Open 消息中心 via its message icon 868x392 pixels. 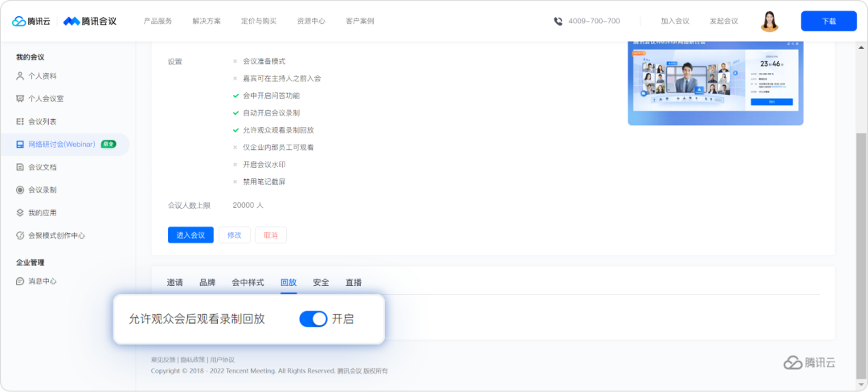pos(20,281)
